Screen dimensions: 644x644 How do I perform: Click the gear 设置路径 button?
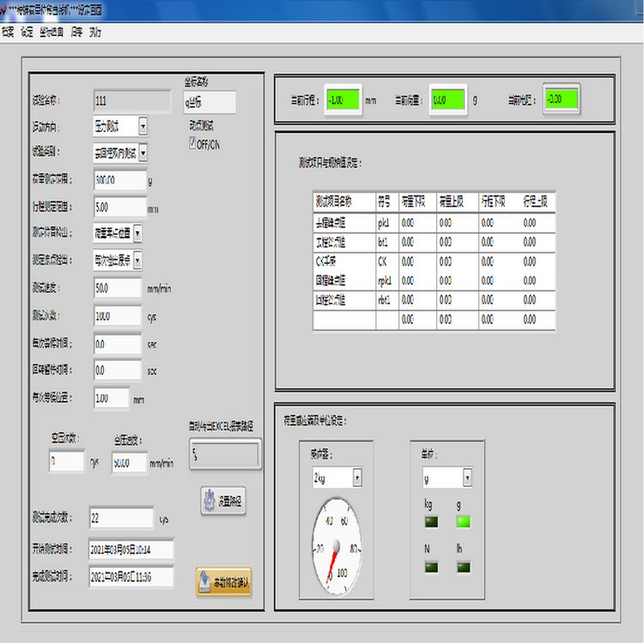click(223, 501)
